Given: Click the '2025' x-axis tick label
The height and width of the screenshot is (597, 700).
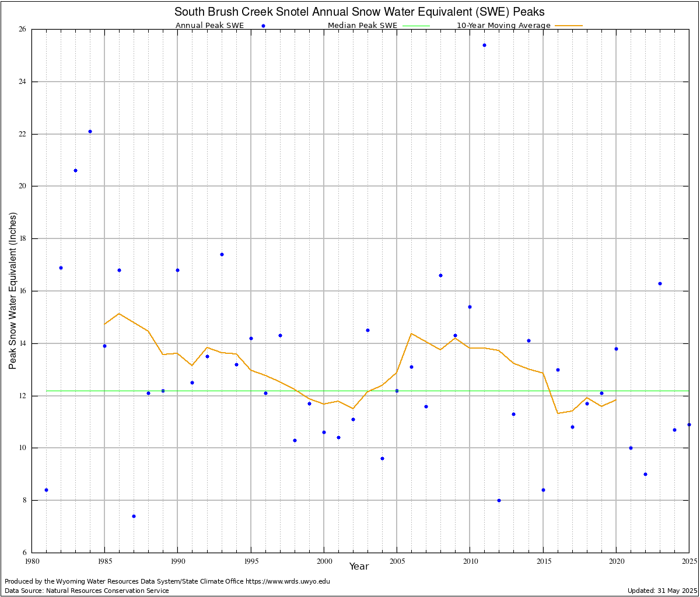Looking at the screenshot, I should pos(689,561).
